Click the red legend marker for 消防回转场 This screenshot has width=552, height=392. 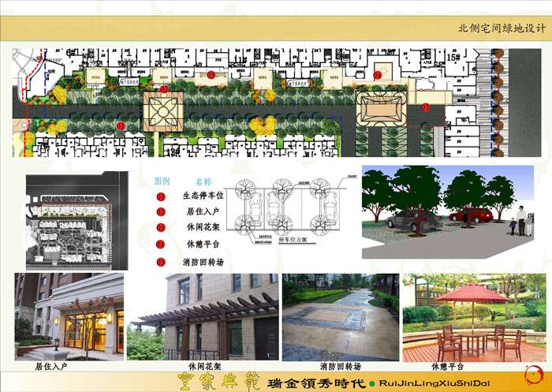tap(162, 262)
